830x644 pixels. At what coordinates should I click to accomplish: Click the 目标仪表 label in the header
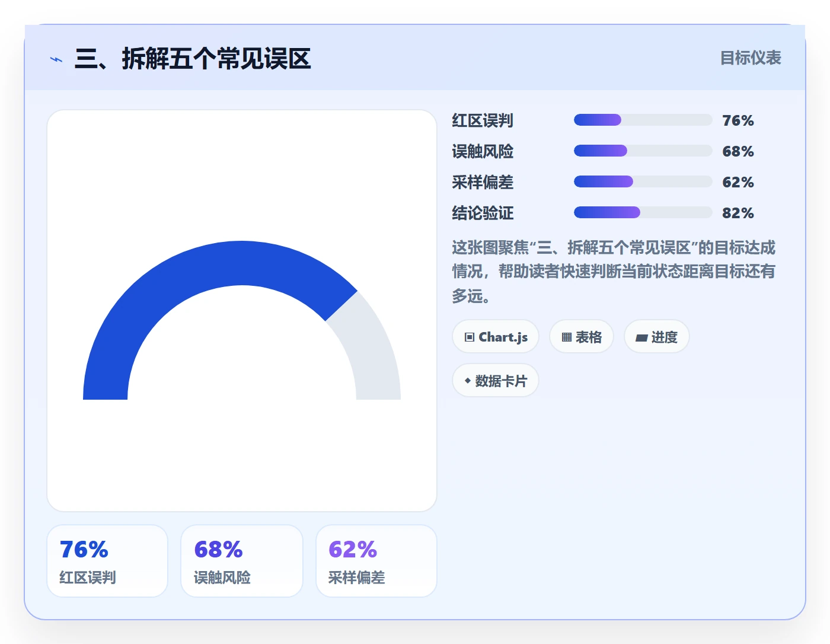pyautogui.click(x=751, y=58)
